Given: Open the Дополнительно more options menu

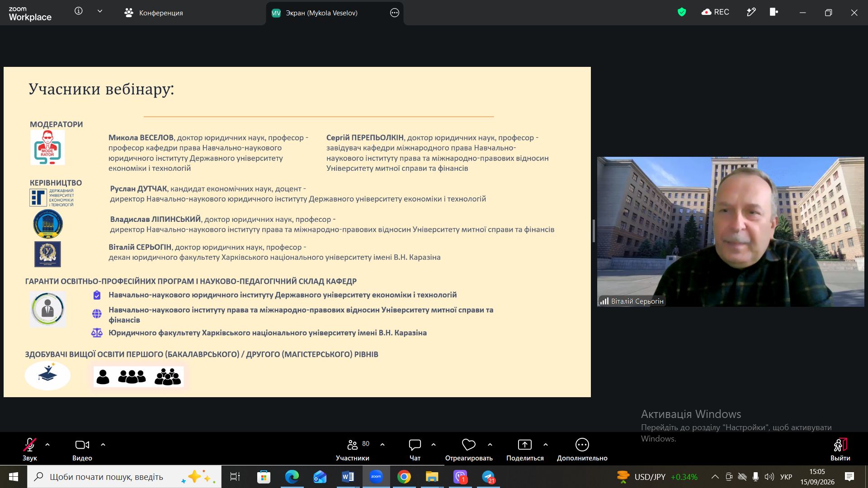Looking at the screenshot, I should [582, 449].
